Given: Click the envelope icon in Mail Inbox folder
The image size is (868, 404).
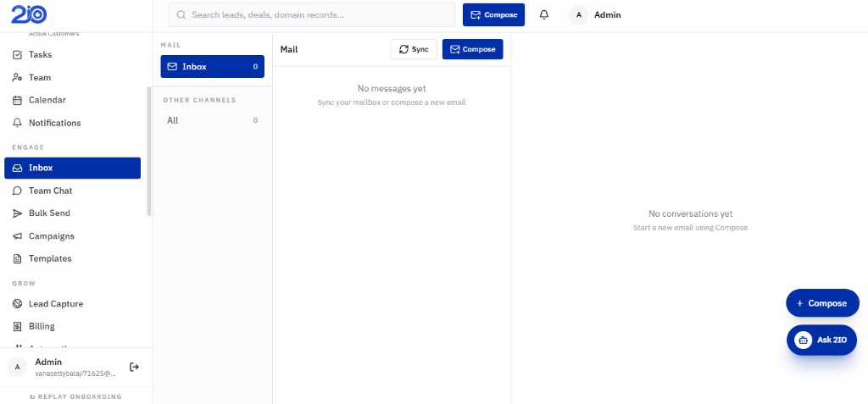Looking at the screenshot, I should coord(173,66).
